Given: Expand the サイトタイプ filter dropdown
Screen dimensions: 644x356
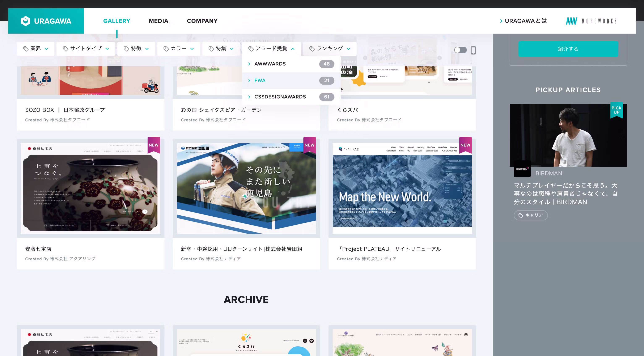Looking at the screenshot, I should click(x=86, y=49).
